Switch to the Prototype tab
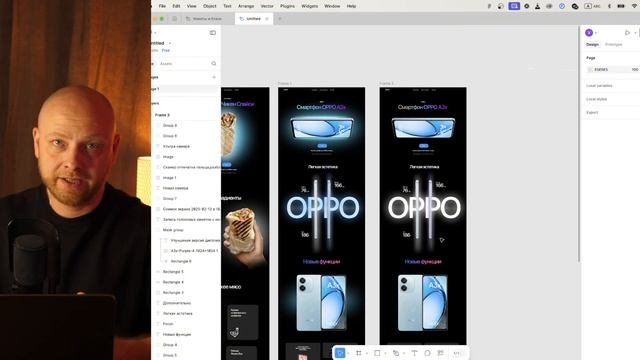Image resolution: width=640 pixels, height=360 pixels. click(x=613, y=44)
